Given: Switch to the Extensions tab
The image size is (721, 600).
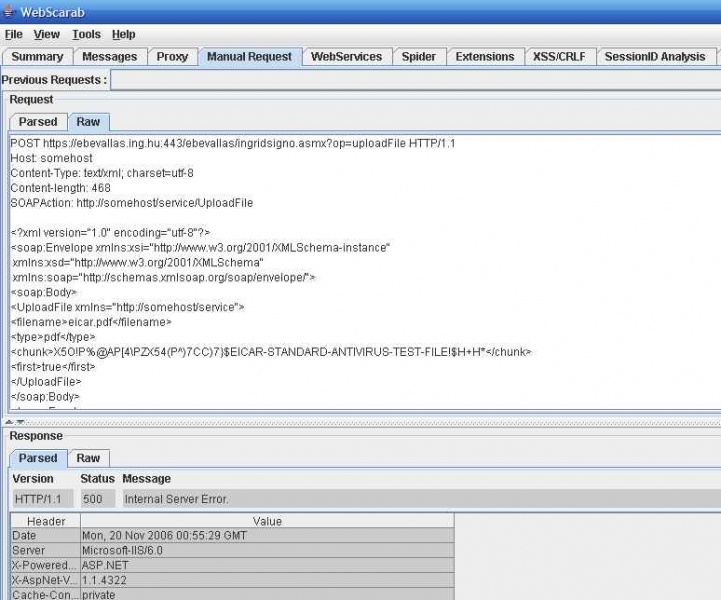Looking at the screenshot, I should pyautogui.click(x=485, y=57).
